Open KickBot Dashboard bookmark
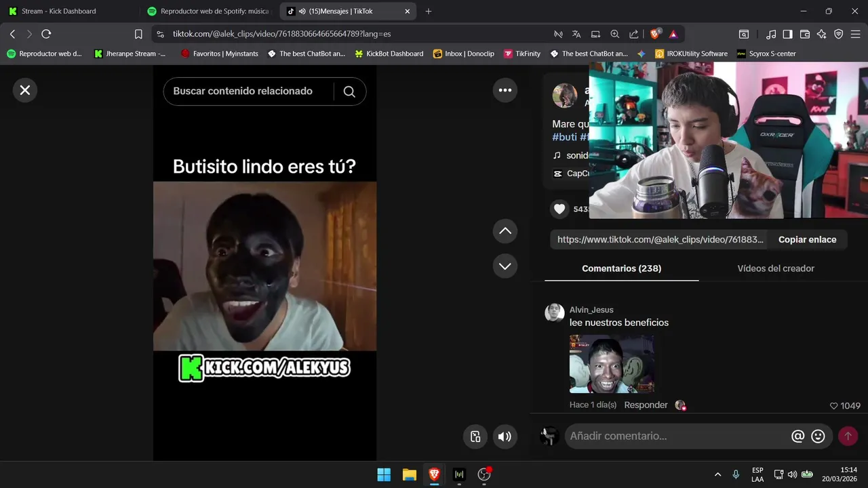868x488 pixels. pos(389,54)
